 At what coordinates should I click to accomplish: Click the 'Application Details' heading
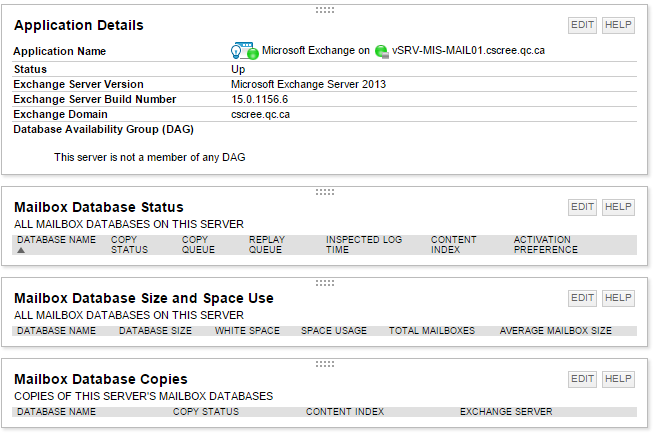(x=79, y=25)
